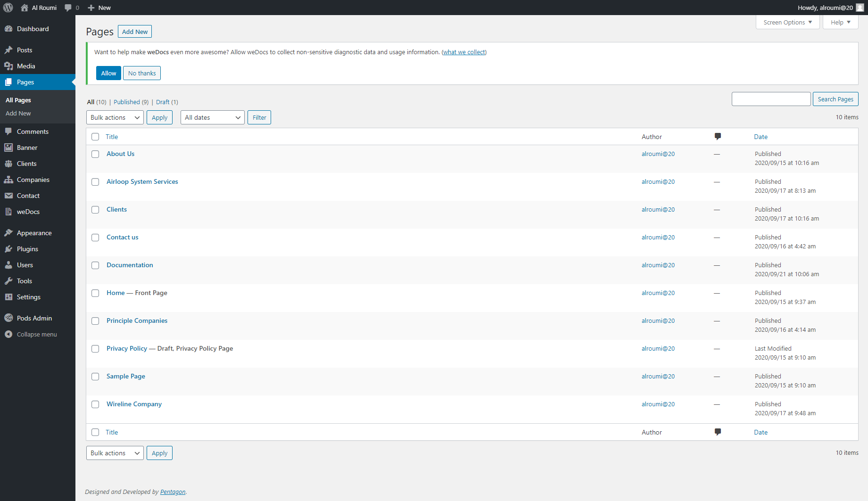Tick the Wireline Company row checkbox
The image size is (868, 501).
pos(95,404)
